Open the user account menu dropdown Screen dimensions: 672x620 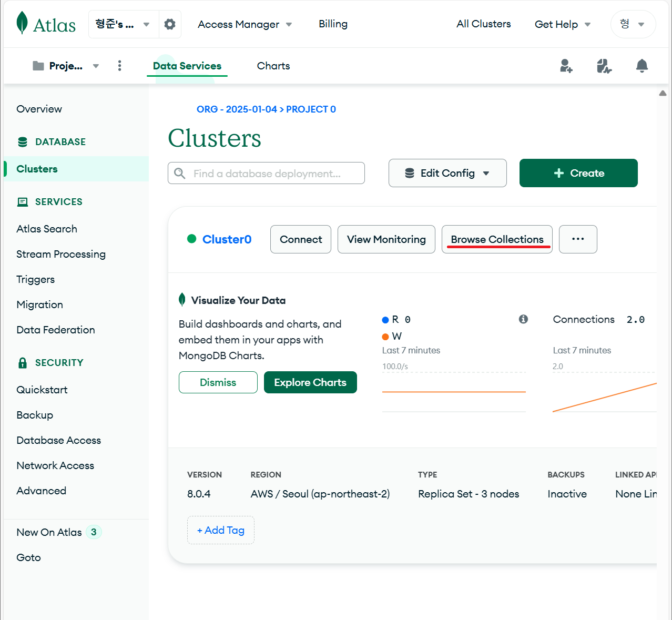tap(633, 24)
